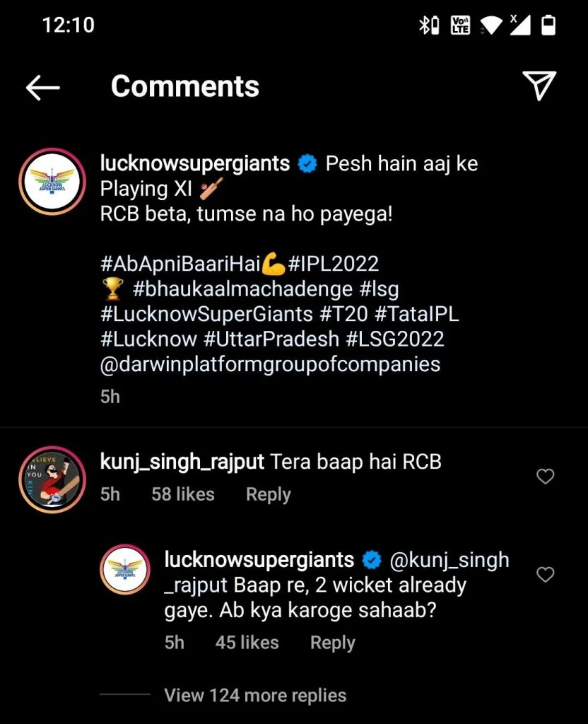The height and width of the screenshot is (724, 588).
Task: Open the @darwinplatformgroupofcompanies mention
Action: click(x=270, y=364)
